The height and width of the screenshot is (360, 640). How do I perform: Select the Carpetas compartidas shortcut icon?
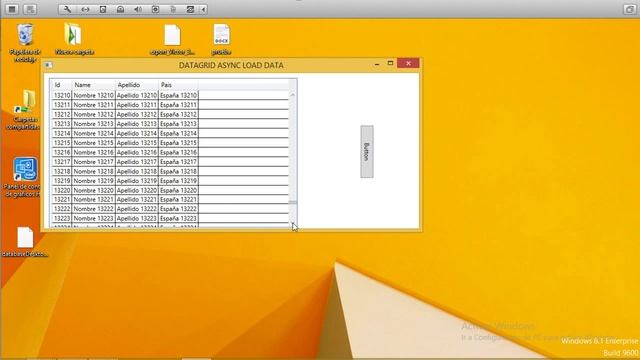point(24,110)
